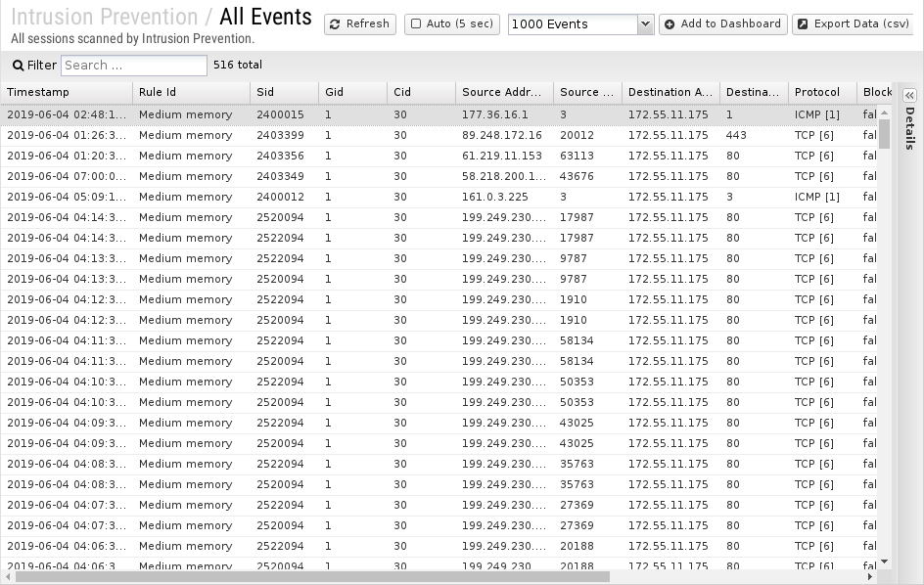Click source port 63113 cell

[x=577, y=157]
